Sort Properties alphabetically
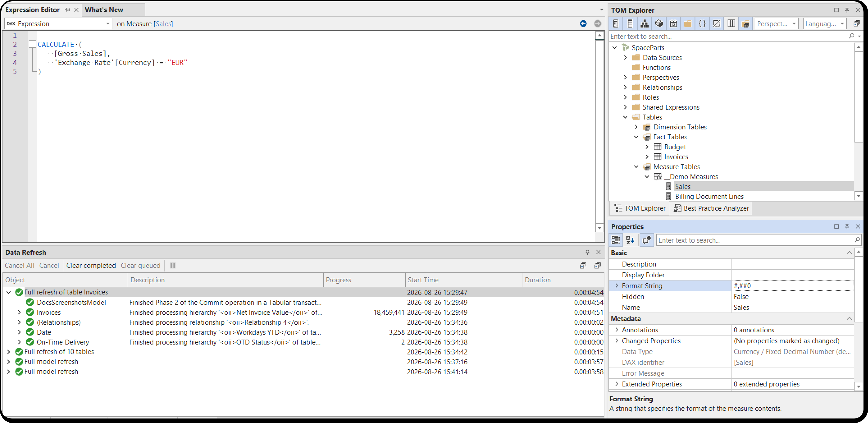This screenshot has width=868, height=423. (x=630, y=240)
